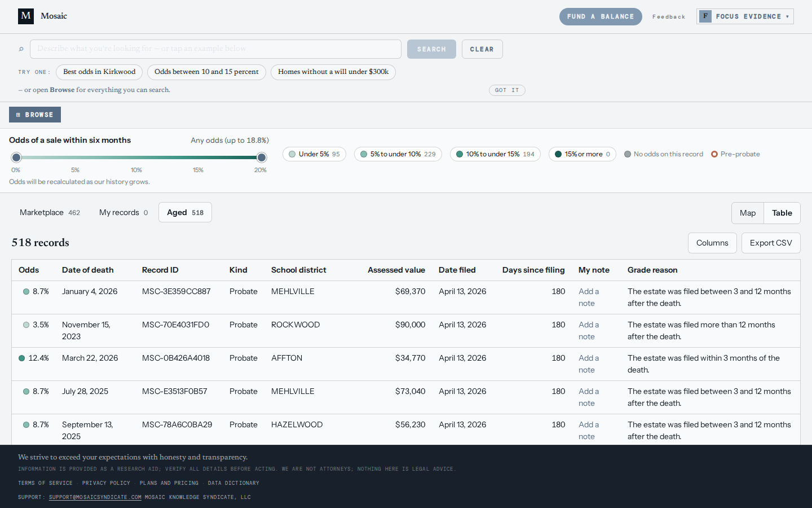812x508 pixels.
Task: Open the Browse panel button
Action: (35, 115)
